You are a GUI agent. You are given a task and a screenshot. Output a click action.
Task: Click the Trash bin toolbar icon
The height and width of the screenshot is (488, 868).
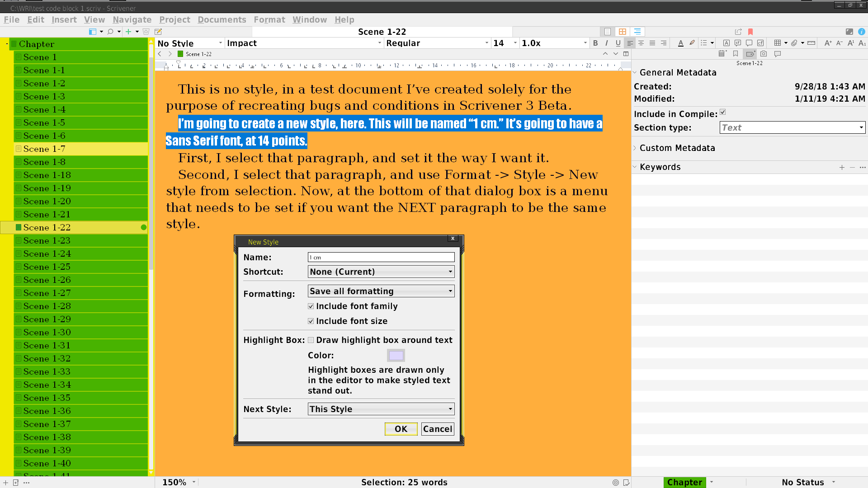point(146,32)
